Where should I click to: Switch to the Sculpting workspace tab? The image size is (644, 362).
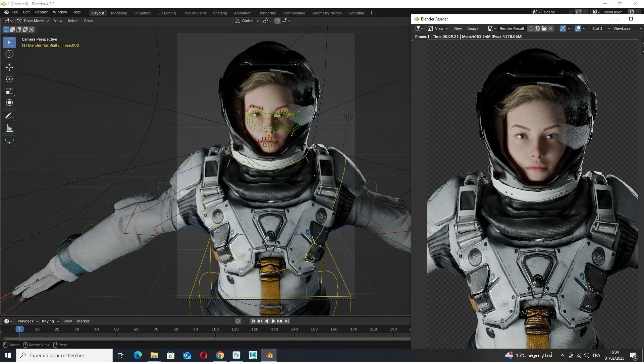[x=142, y=13]
